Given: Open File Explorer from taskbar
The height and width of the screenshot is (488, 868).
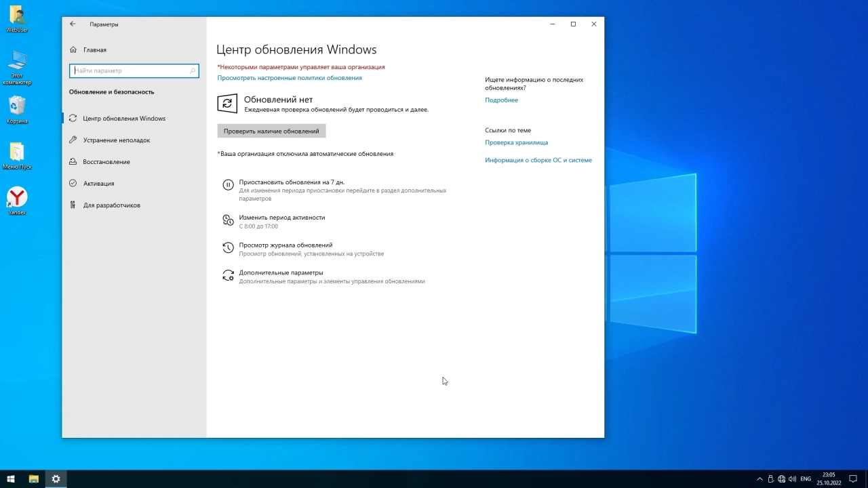Looking at the screenshot, I should click(33, 479).
